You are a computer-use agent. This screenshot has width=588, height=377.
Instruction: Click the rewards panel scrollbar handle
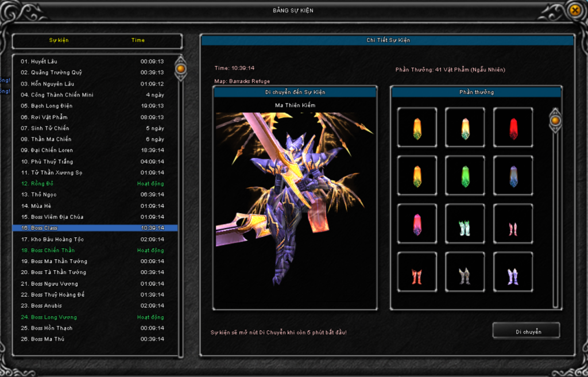pos(555,121)
